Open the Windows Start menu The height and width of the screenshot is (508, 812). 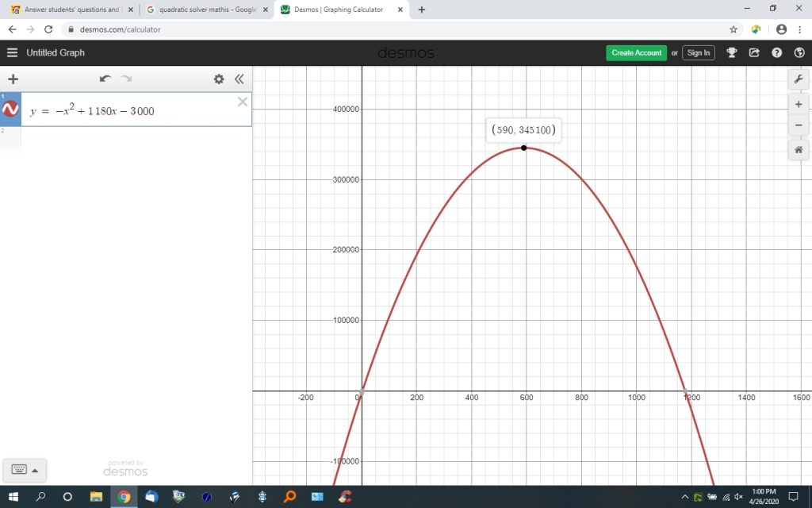[13, 497]
